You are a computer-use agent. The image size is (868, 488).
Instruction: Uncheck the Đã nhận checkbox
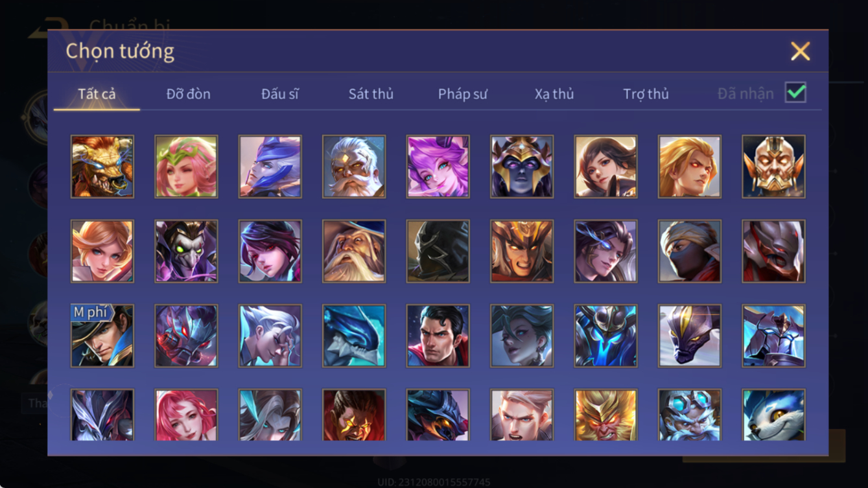point(795,93)
